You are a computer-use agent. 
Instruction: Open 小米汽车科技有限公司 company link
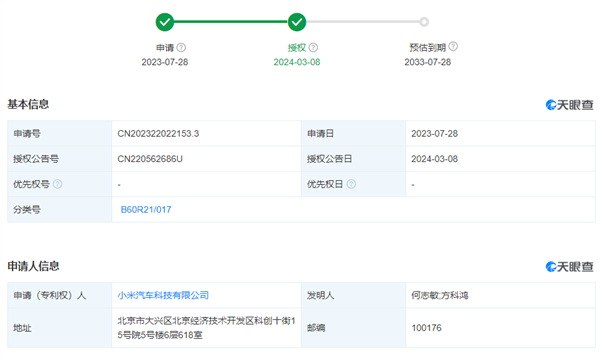pyautogui.click(x=163, y=295)
